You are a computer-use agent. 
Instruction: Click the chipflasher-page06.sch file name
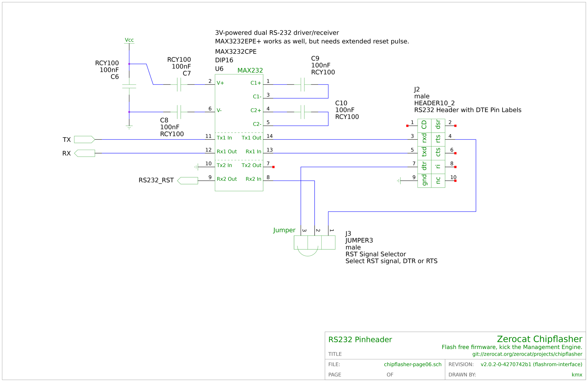coord(413,365)
